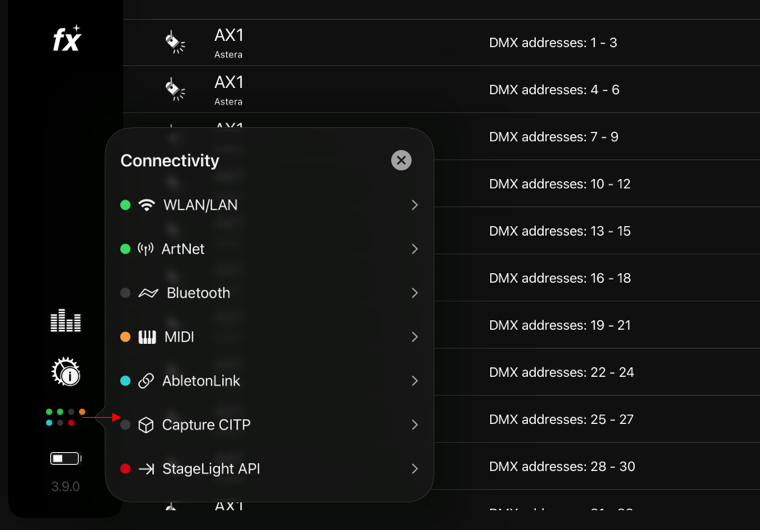Click the arrow icon beside StageLight API

point(146,469)
